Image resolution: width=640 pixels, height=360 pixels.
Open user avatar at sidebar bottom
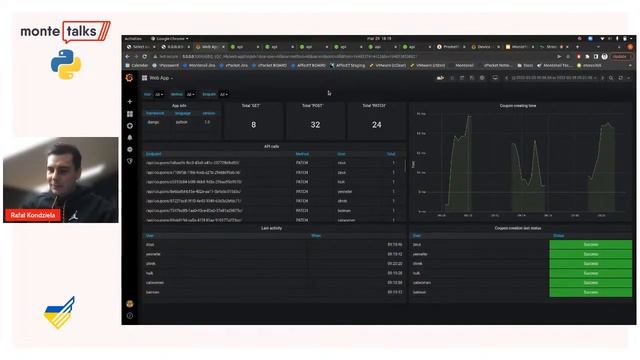[x=130, y=304]
